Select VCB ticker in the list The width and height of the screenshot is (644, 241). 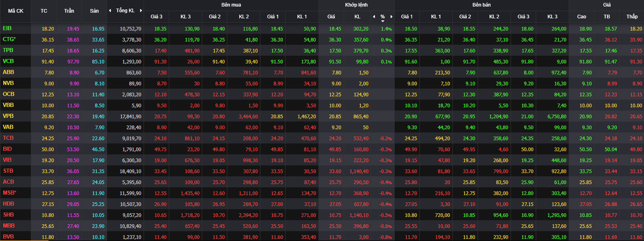8,61
